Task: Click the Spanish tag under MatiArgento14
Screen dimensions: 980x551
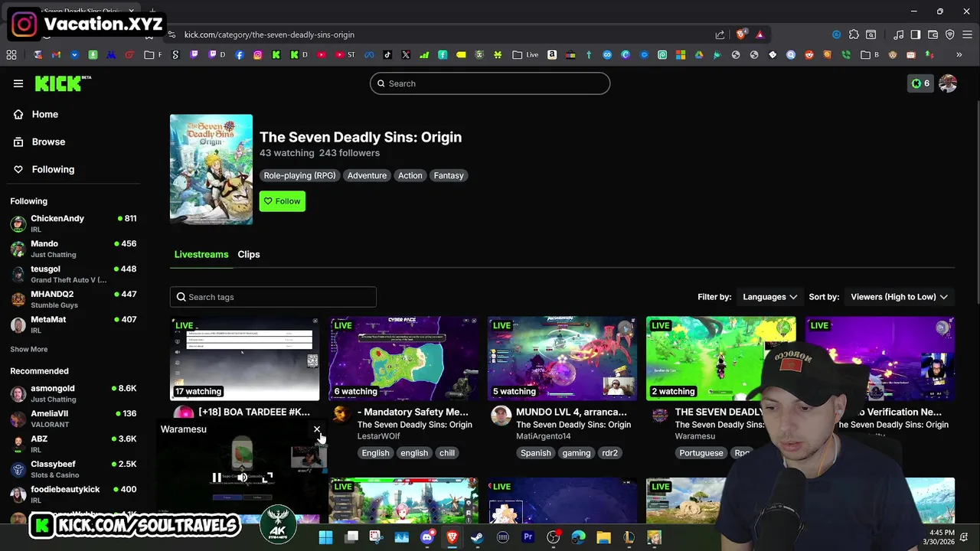Action: click(x=536, y=453)
